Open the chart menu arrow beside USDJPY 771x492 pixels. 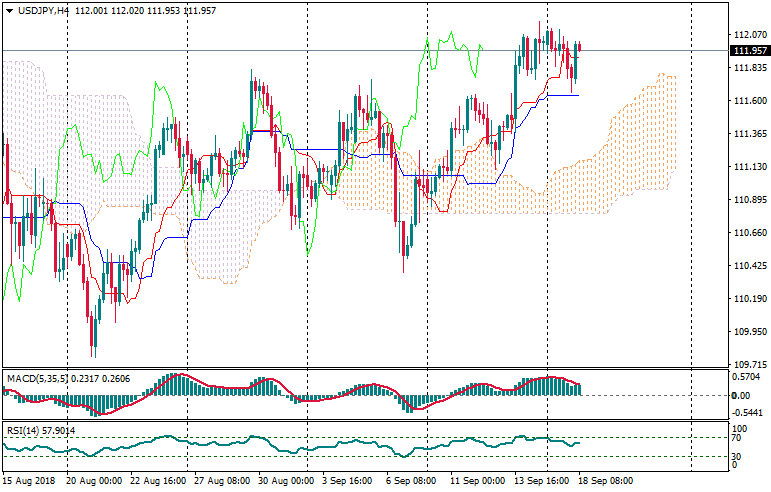coord(10,10)
